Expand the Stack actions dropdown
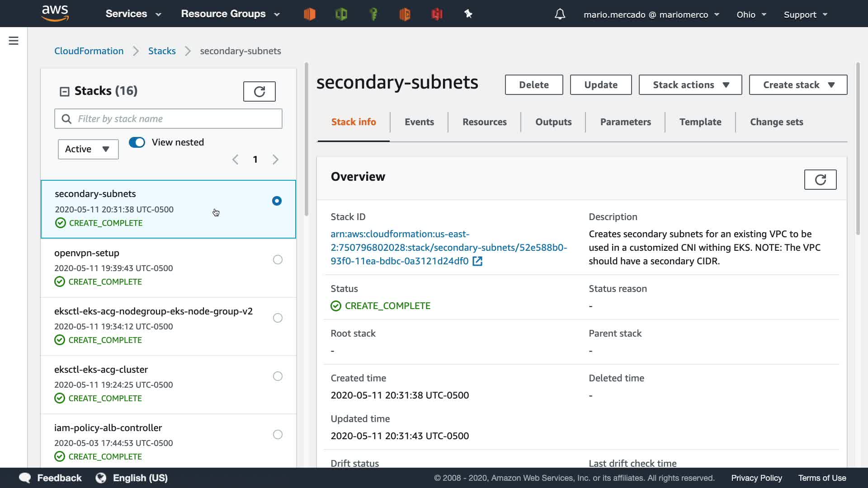The width and height of the screenshot is (868, 488). 690,85
